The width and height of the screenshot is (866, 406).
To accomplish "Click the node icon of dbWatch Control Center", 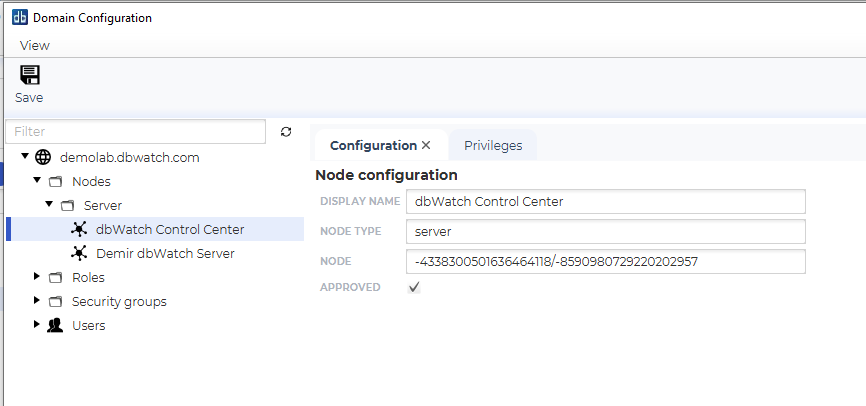I will (x=79, y=229).
